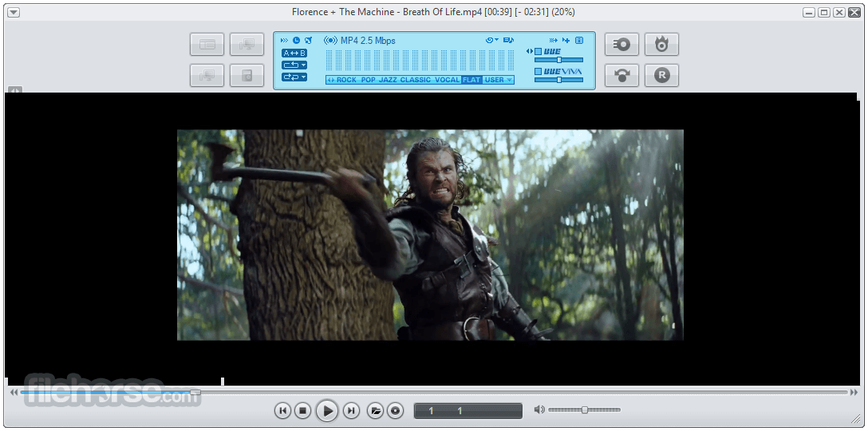Select the ROCK equalizer preset

pyautogui.click(x=346, y=81)
